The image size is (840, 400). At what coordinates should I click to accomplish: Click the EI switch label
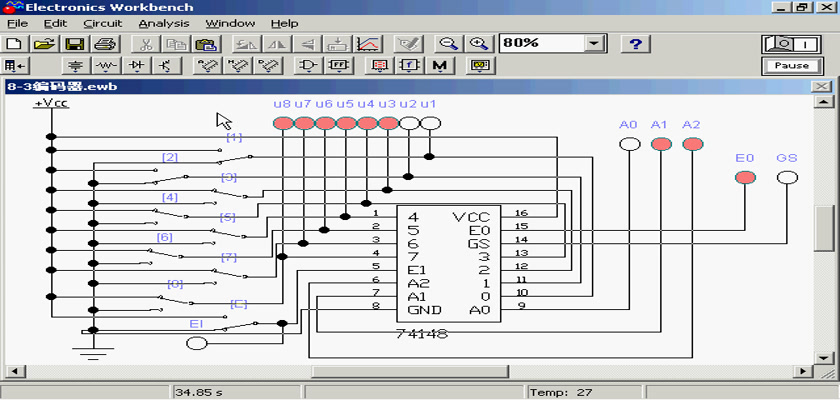coord(196,324)
